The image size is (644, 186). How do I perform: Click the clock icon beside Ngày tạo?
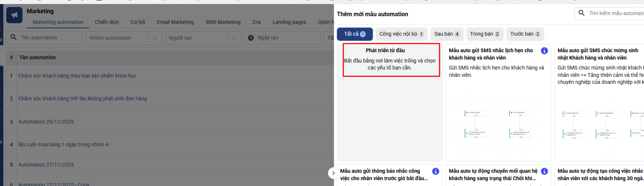coord(251,38)
